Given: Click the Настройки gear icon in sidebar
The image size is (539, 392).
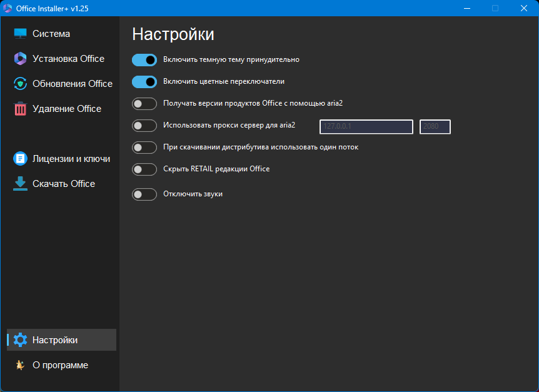Looking at the screenshot, I should click(x=20, y=339).
